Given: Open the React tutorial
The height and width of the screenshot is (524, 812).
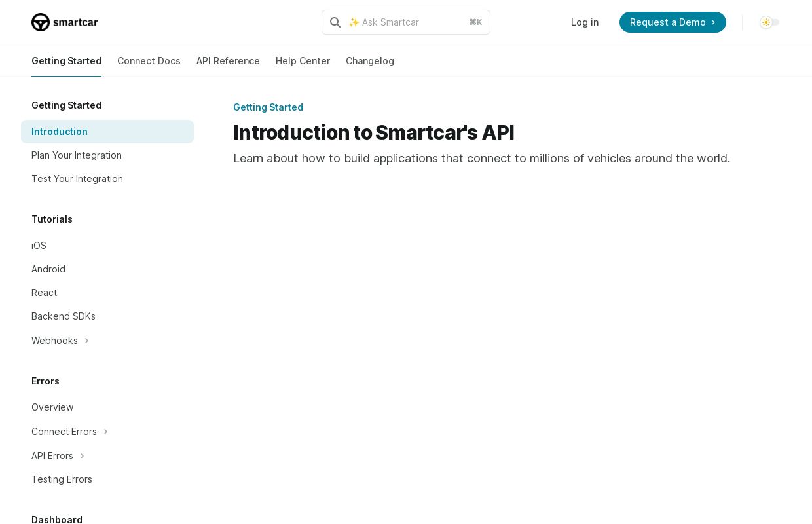Looking at the screenshot, I should [x=107, y=293].
